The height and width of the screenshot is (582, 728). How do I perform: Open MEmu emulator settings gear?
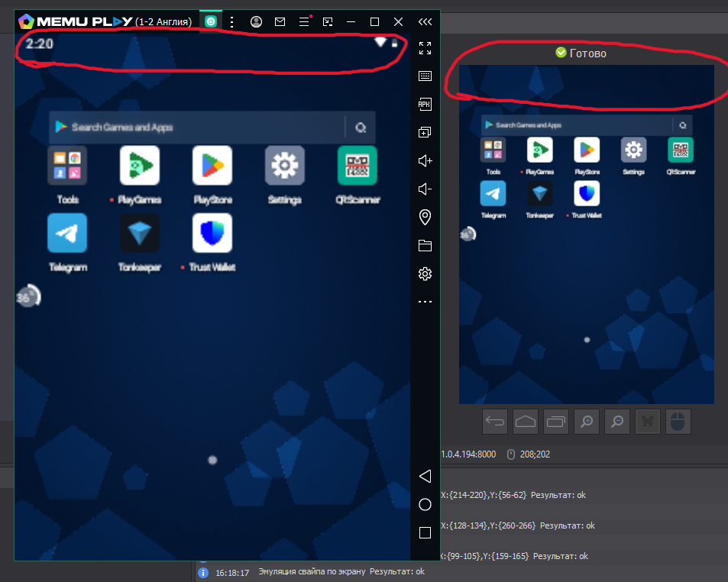[425, 274]
